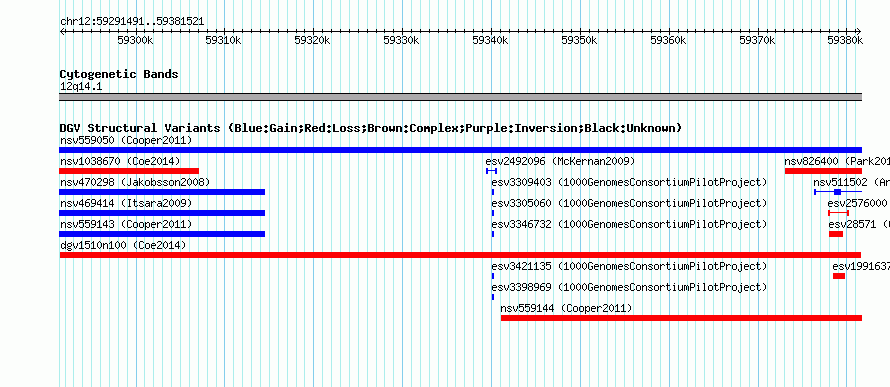Click the esv1991637 label
The width and height of the screenshot is (890, 387).
coord(861,266)
